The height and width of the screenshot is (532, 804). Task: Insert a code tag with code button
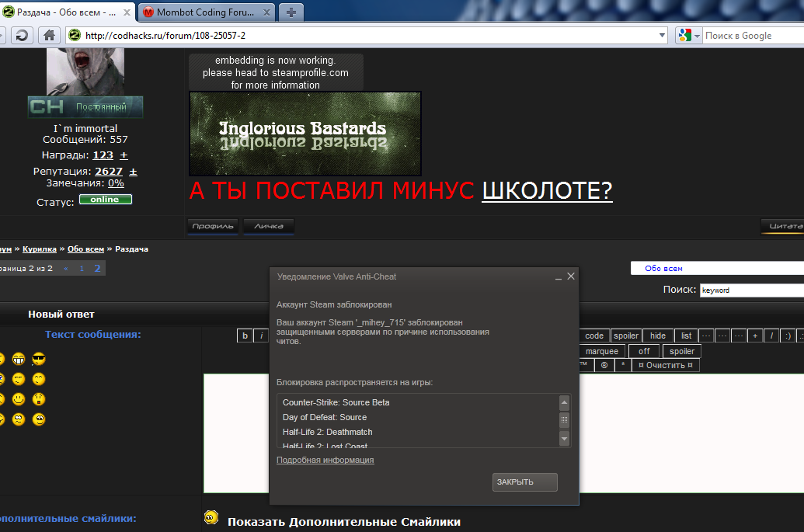594,336
